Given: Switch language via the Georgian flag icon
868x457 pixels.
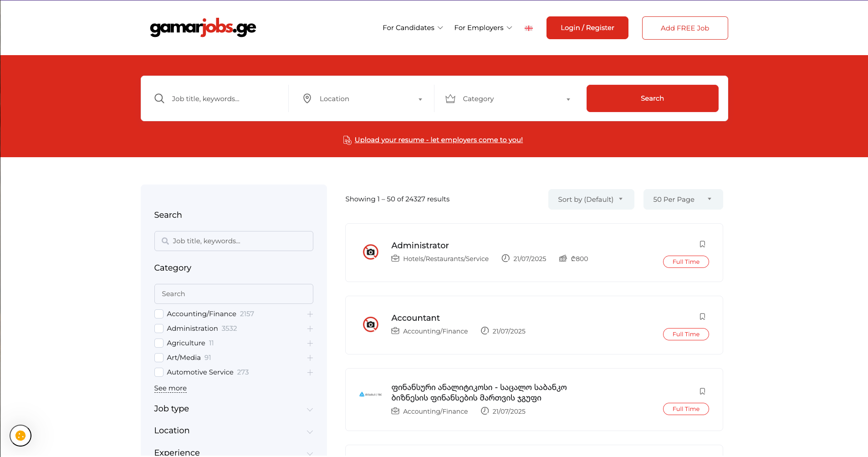Looking at the screenshot, I should pos(528,28).
